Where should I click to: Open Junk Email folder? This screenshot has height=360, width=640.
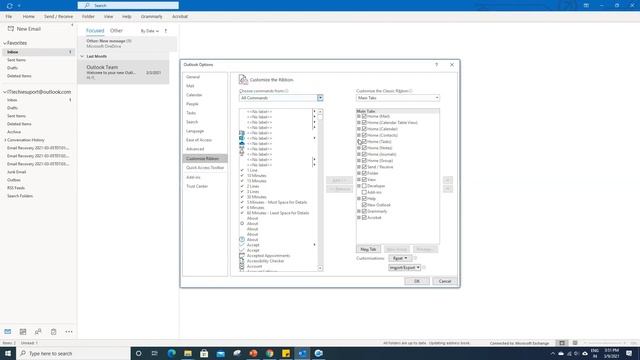pos(16,172)
